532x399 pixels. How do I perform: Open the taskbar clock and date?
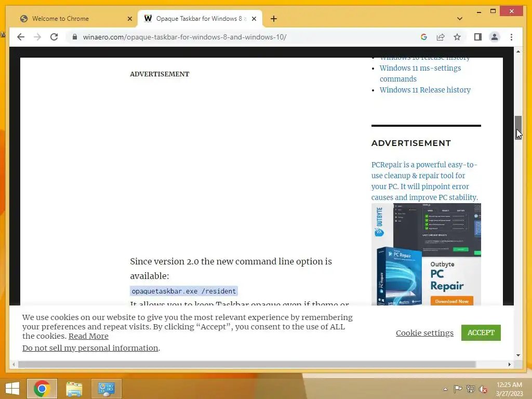[509, 389]
